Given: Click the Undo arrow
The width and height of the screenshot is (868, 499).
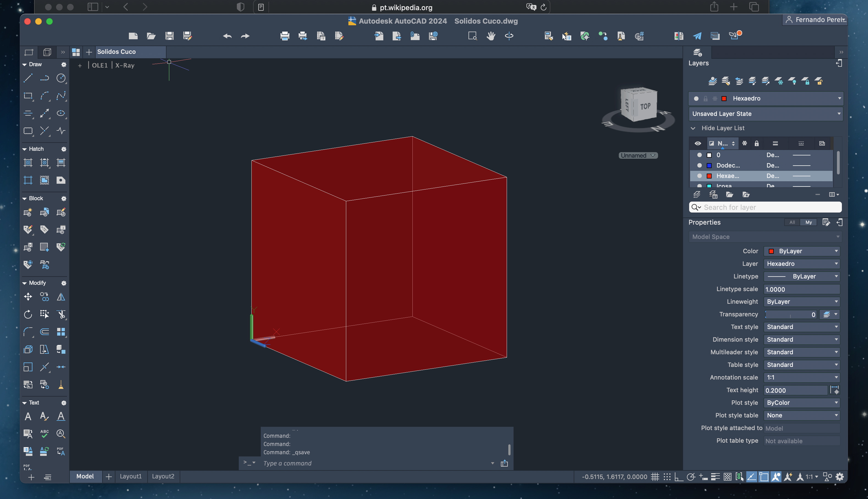Looking at the screenshot, I should click(x=227, y=36).
